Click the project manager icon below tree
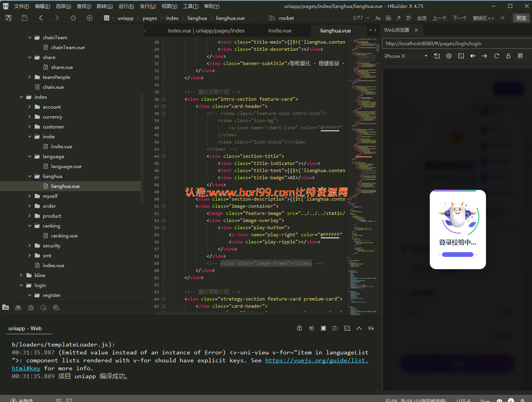 click(6, 308)
